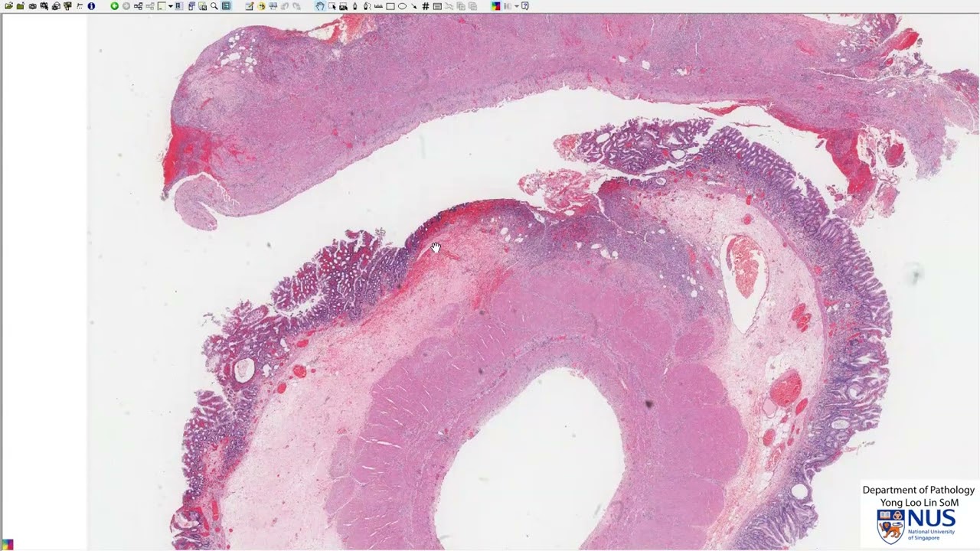Click the small color square in bottom-left corner
Screen dimensions: 980x551
click(8, 545)
